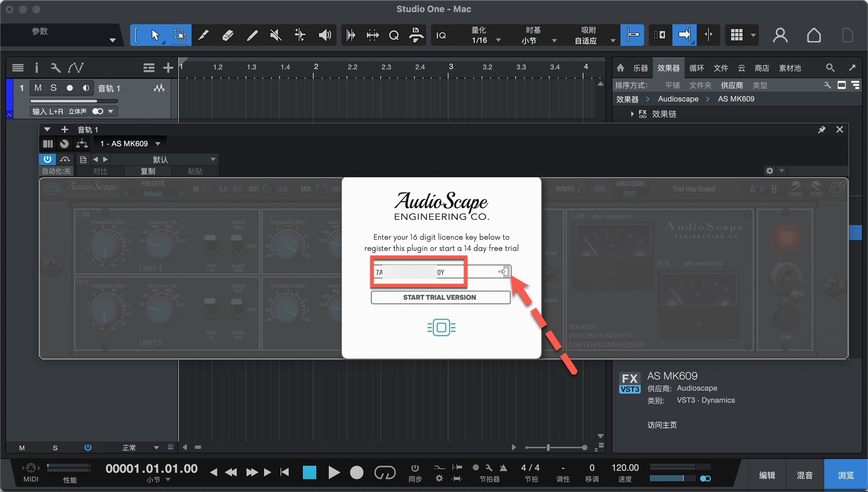This screenshot has width=868, height=492.
Task: Open the 访问主页 link
Action: click(662, 425)
